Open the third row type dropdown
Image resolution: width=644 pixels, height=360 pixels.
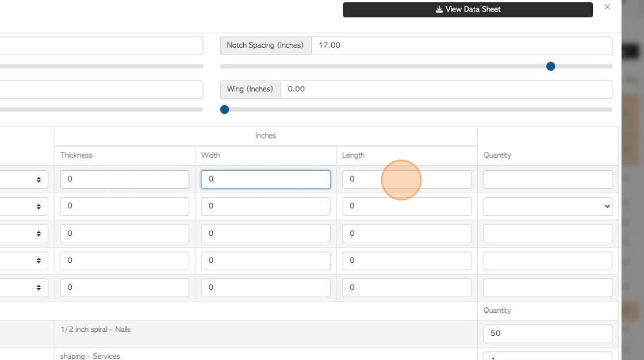pyautogui.click(x=24, y=234)
